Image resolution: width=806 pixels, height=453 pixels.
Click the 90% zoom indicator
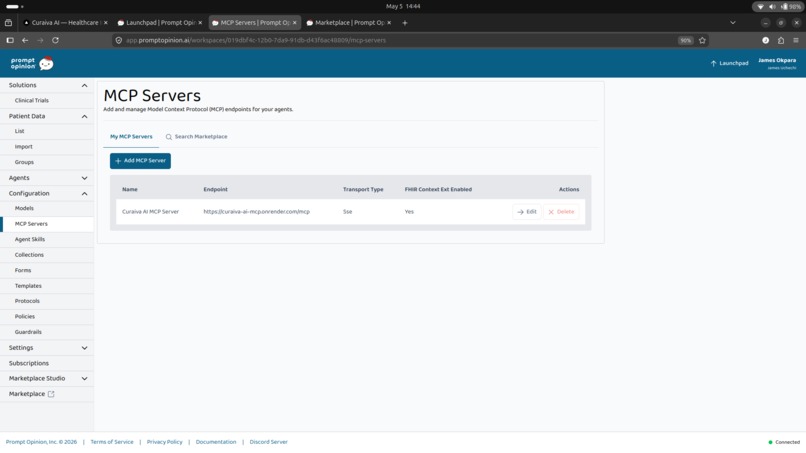point(685,40)
